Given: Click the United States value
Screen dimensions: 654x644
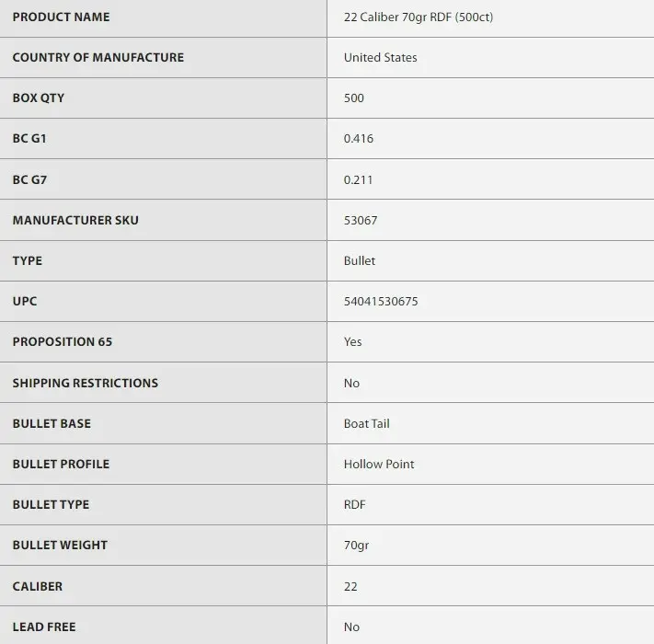Looking at the screenshot, I should tap(380, 57).
